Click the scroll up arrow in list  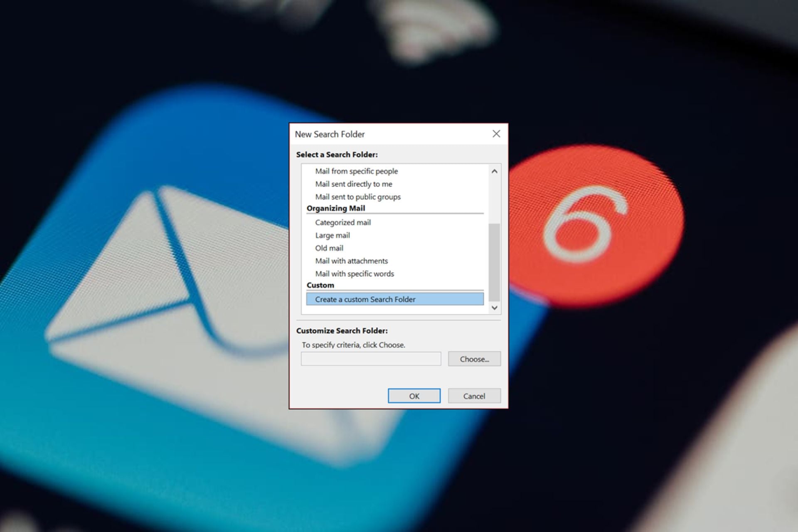click(494, 171)
